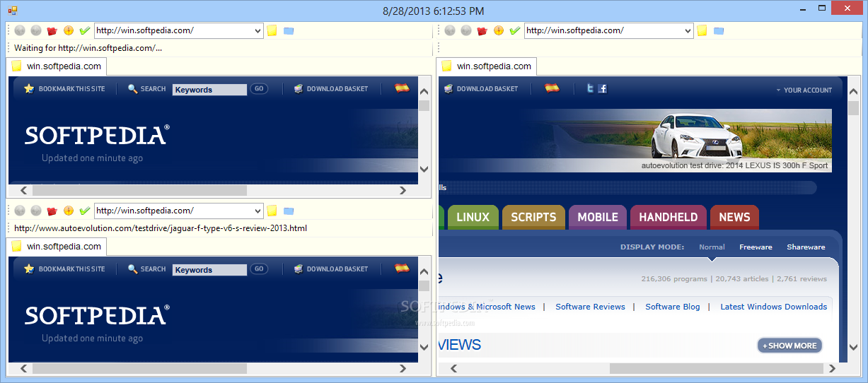
Task: Open the LINUX category tab
Action: (x=473, y=217)
